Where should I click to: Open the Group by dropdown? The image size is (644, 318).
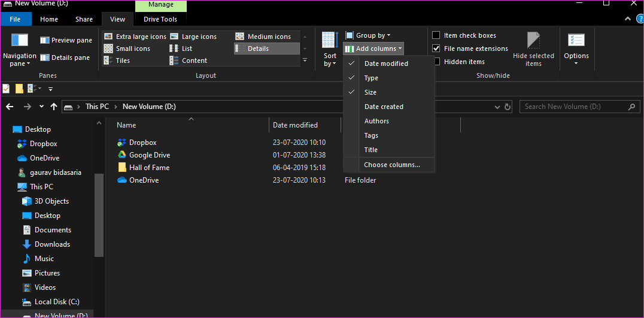tap(368, 35)
